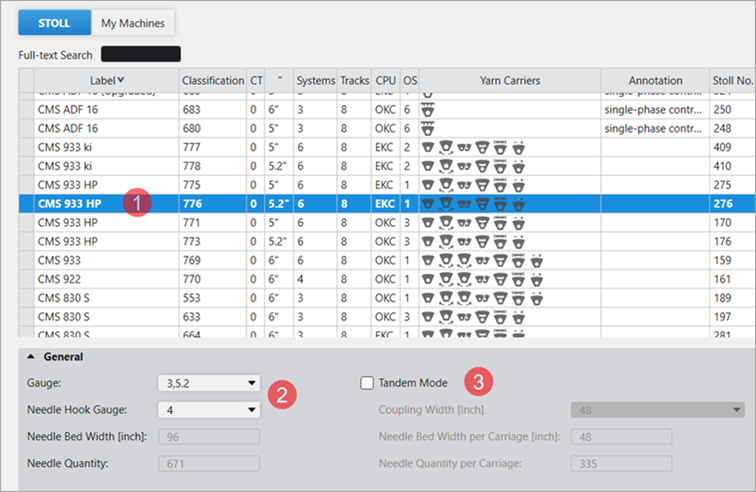Click the Label column sort arrow
This screenshot has height=492, width=756.
(121, 80)
